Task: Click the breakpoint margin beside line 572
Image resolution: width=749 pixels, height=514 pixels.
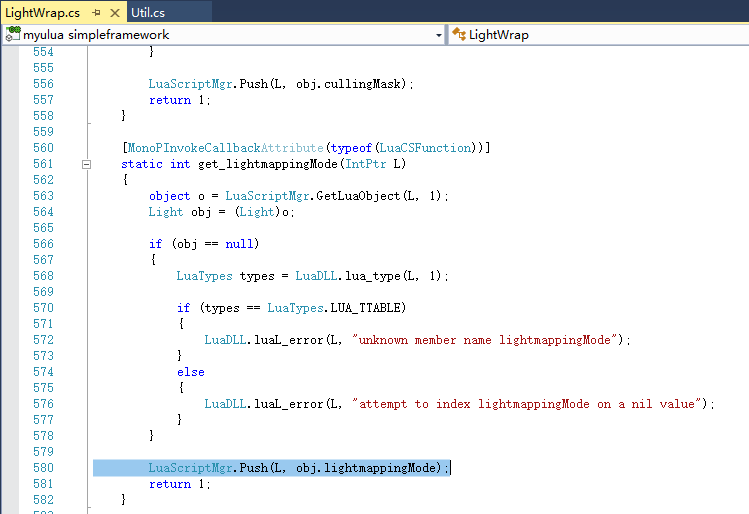Action: click(10, 340)
